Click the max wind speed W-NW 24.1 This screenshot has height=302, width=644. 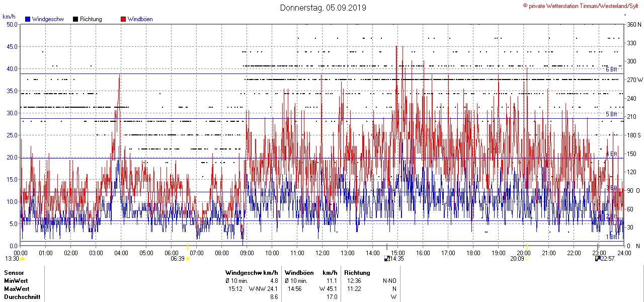click(263, 289)
